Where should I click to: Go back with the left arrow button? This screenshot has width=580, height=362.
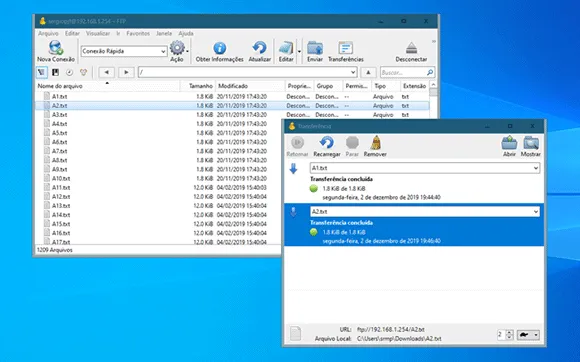pyautogui.click(x=107, y=72)
